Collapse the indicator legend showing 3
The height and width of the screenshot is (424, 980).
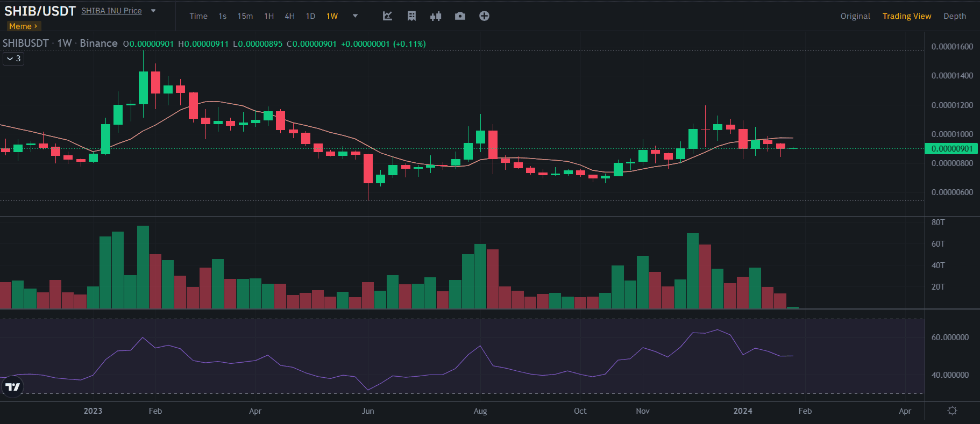click(13, 59)
